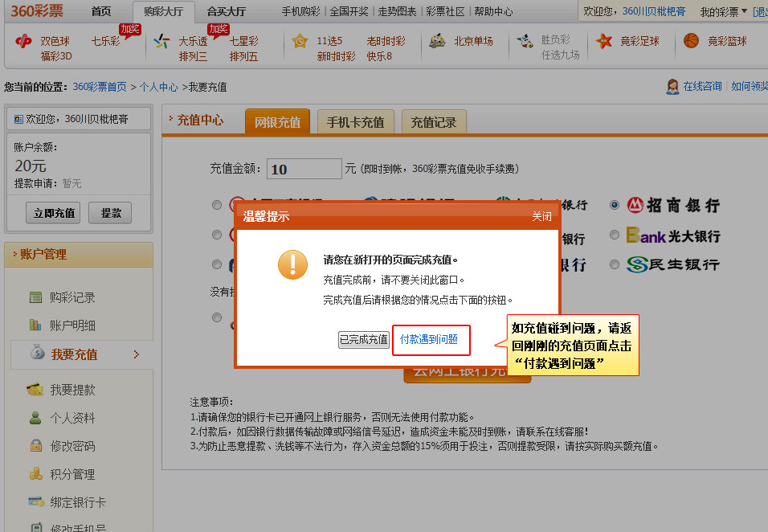Click the 光大银行 bank logo

[673, 235]
